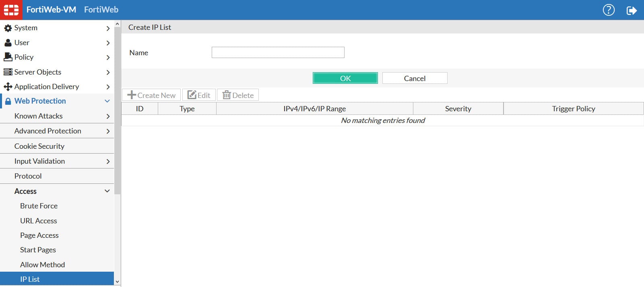This screenshot has height=287, width=644.
Task: Click the Trigger Policy column header
Action: 574,108
